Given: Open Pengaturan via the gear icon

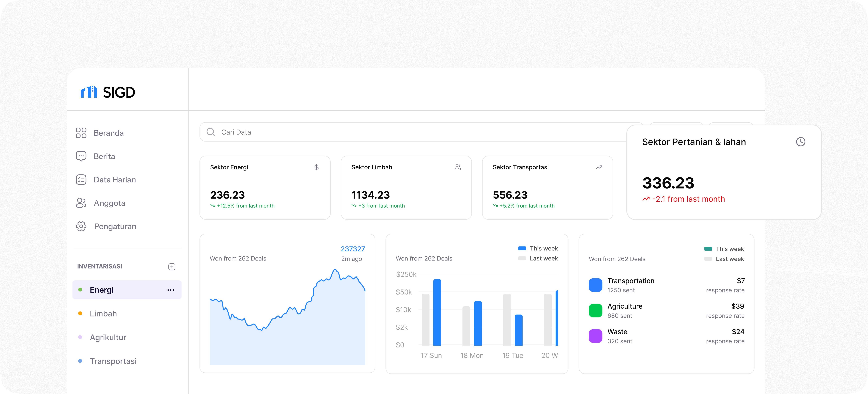Looking at the screenshot, I should pyautogui.click(x=81, y=226).
